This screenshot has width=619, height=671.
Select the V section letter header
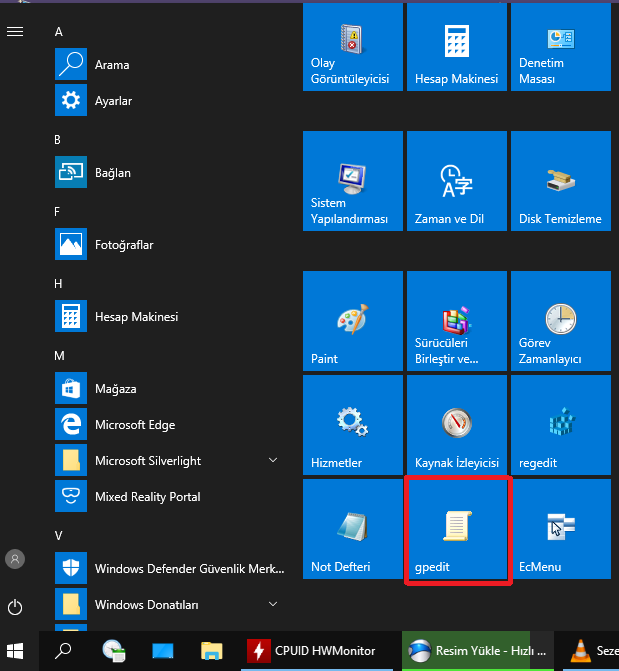coord(58,535)
